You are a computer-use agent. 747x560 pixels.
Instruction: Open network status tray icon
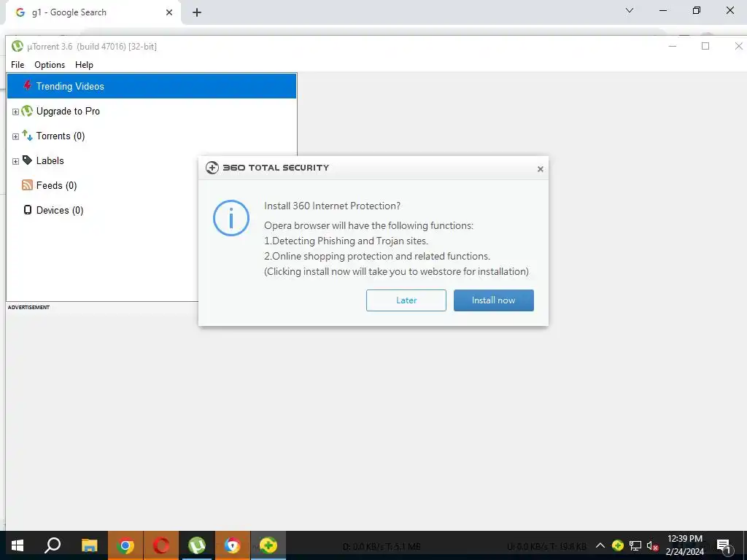pos(635,545)
